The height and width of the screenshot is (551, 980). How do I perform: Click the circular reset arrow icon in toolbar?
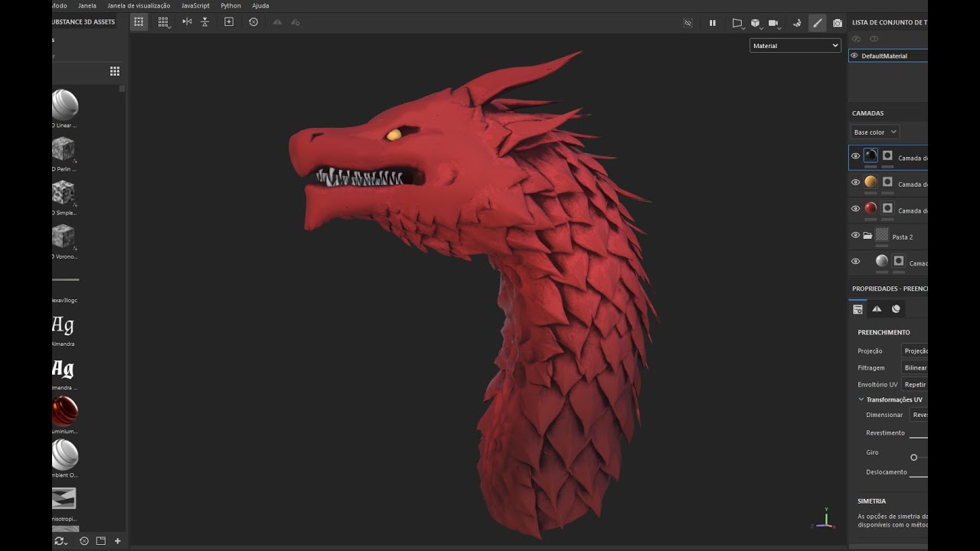click(253, 22)
